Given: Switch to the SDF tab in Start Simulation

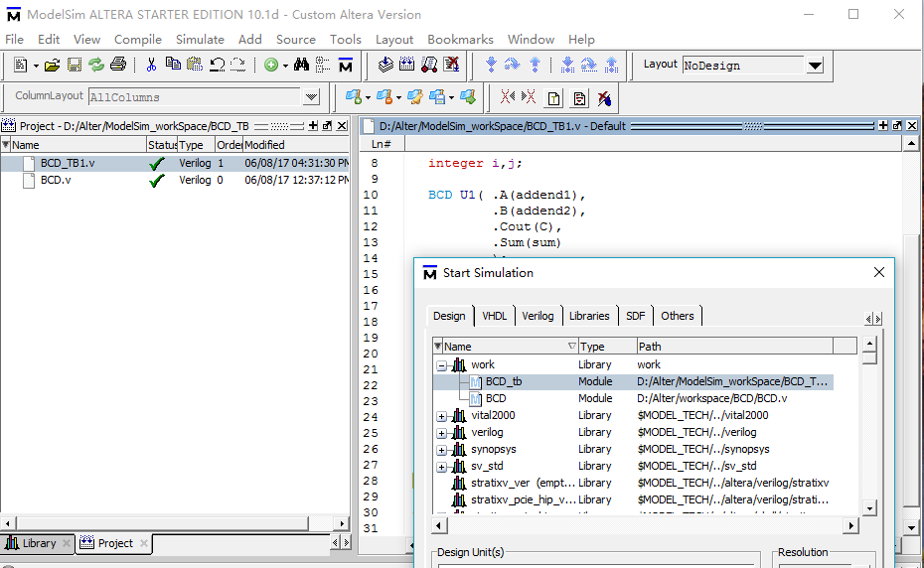Looking at the screenshot, I should (x=635, y=316).
